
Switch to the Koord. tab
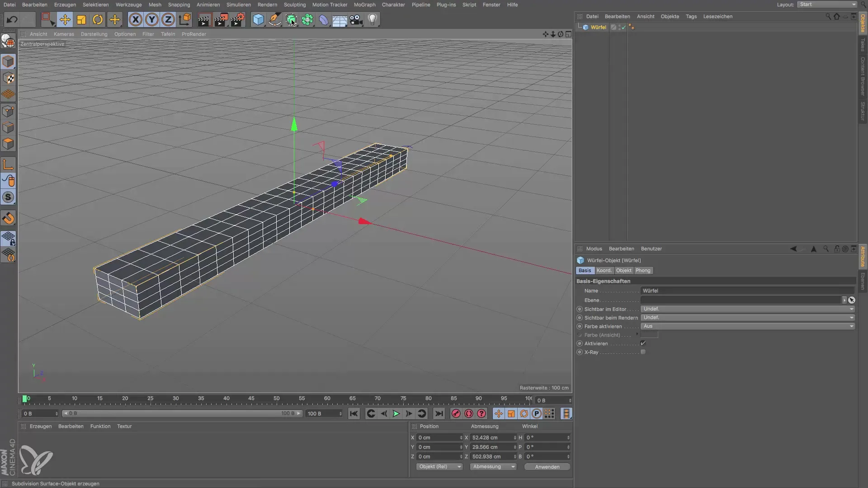coord(604,271)
